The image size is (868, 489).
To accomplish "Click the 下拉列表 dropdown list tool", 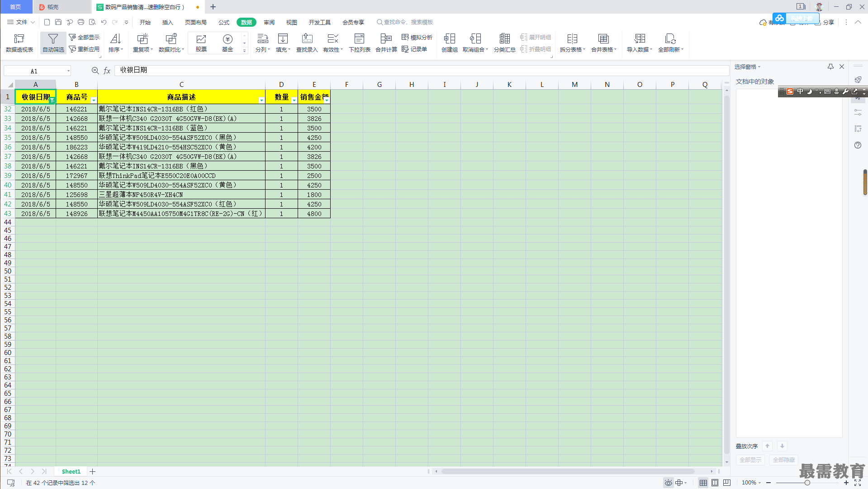I will click(360, 43).
